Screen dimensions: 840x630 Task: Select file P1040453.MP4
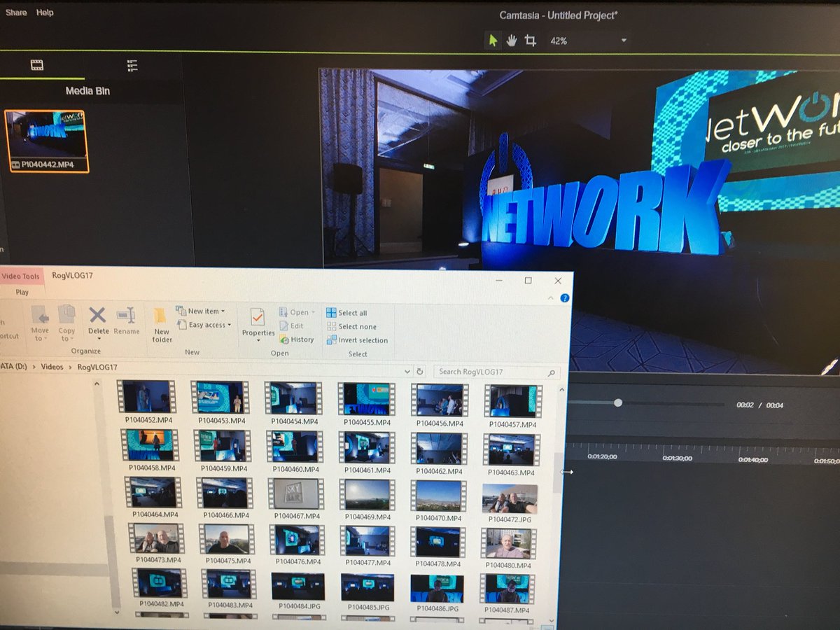221,402
